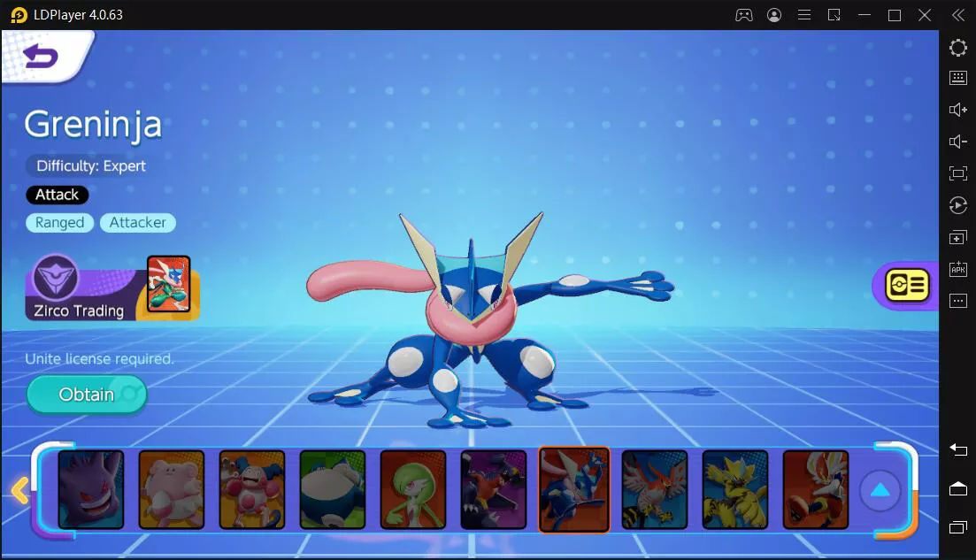Select Cinderace in the Pokémon carousel

[x=816, y=490]
